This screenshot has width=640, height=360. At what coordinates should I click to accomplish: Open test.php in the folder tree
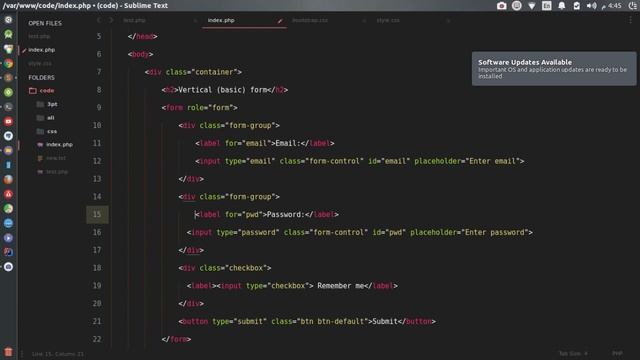tap(53, 172)
